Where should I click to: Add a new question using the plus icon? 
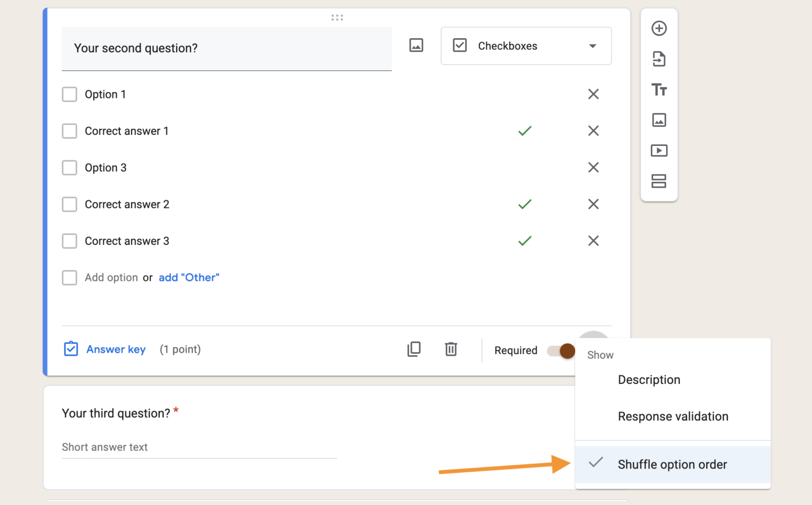[x=659, y=29]
